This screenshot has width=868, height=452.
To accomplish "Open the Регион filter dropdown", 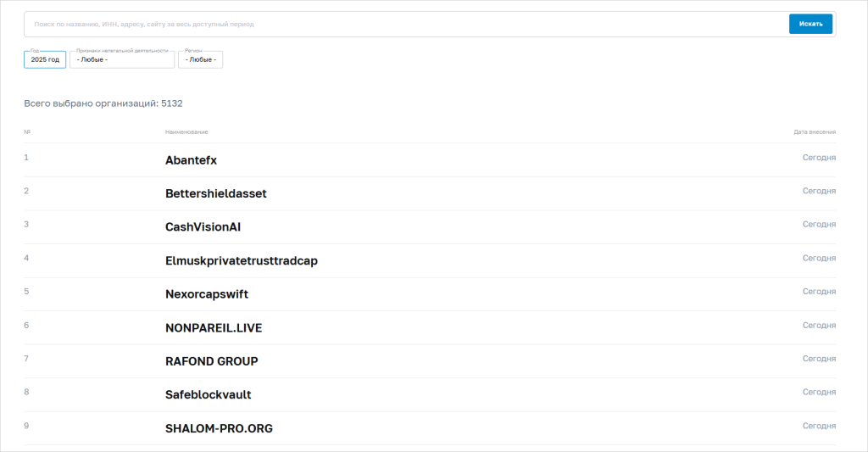I will click(200, 60).
